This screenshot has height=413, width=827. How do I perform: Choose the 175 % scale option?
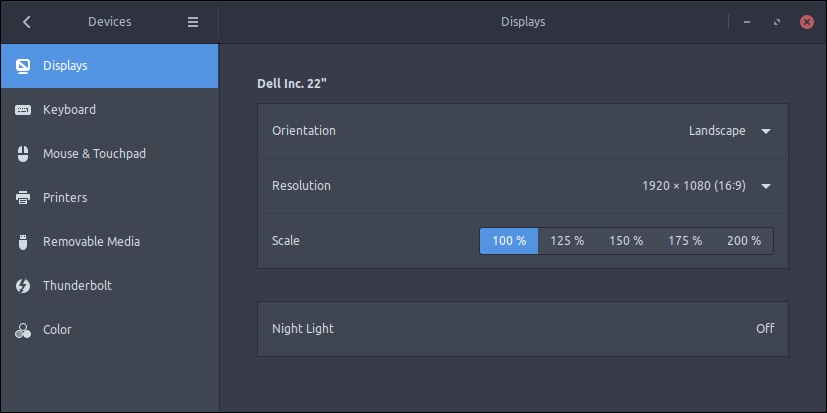tap(685, 241)
